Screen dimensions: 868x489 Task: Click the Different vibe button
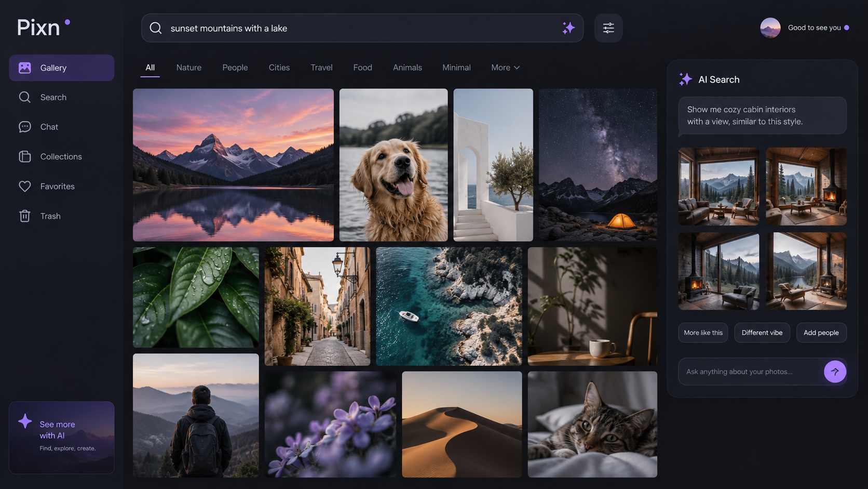pyautogui.click(x=762, y=333)
